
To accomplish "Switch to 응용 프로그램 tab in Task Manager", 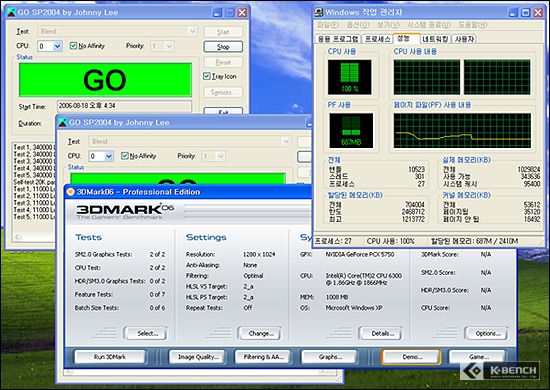I will coord(338,39).
